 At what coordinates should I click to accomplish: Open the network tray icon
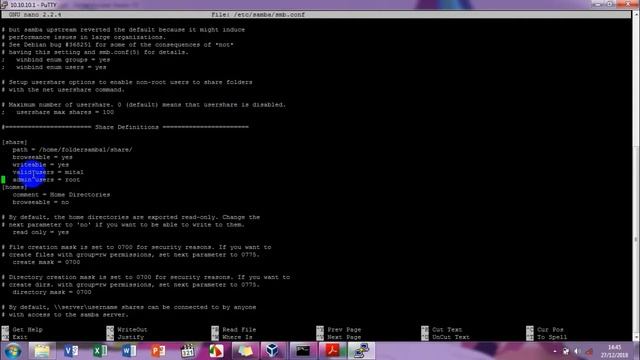(566, 351)
